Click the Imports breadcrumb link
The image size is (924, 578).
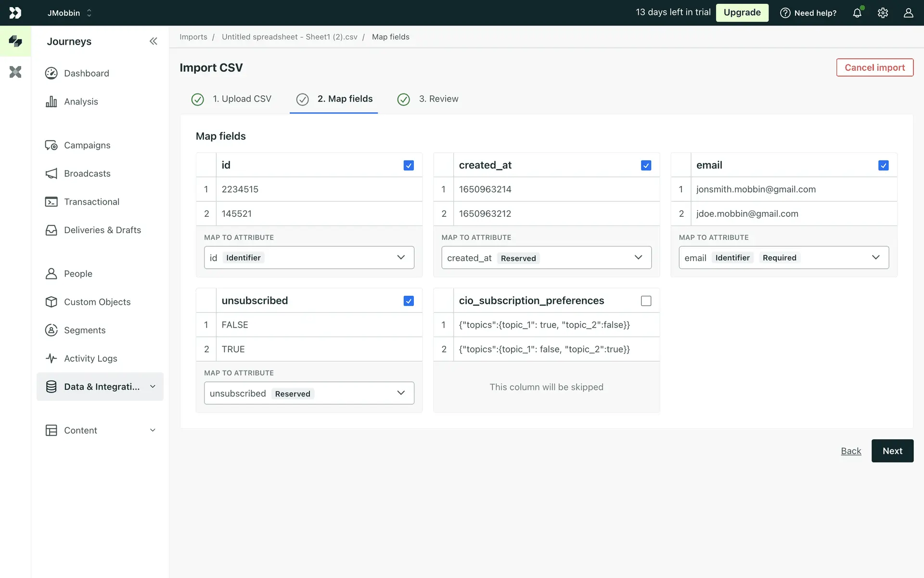193,37
